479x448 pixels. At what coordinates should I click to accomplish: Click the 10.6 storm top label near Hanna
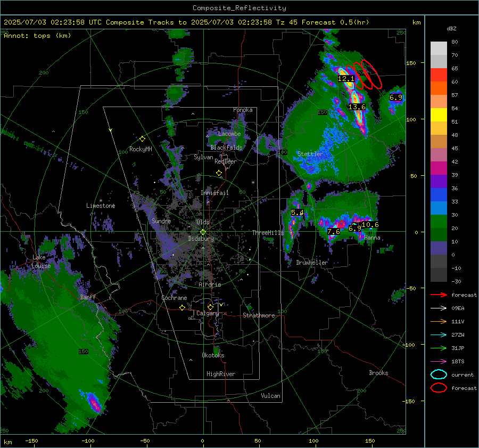coord(370,224)
